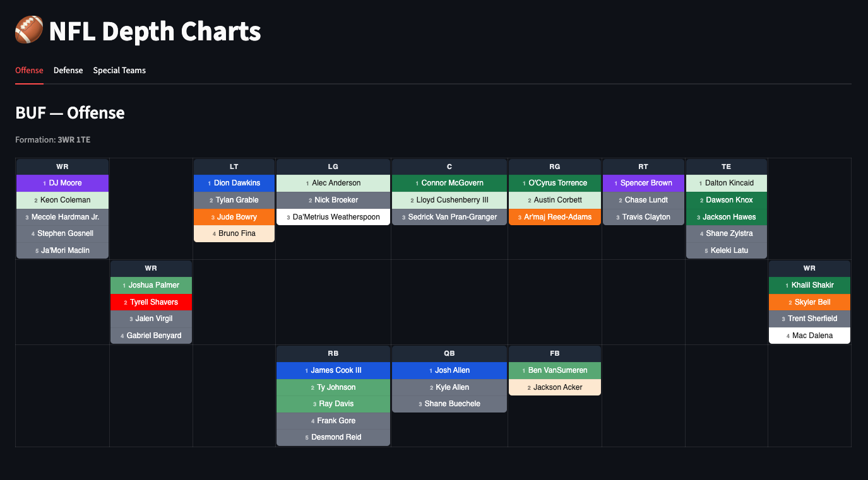This screenshot has width=868, height=480.
Task: Click Frank Gore's name
Action: click(x=333, y=421)
